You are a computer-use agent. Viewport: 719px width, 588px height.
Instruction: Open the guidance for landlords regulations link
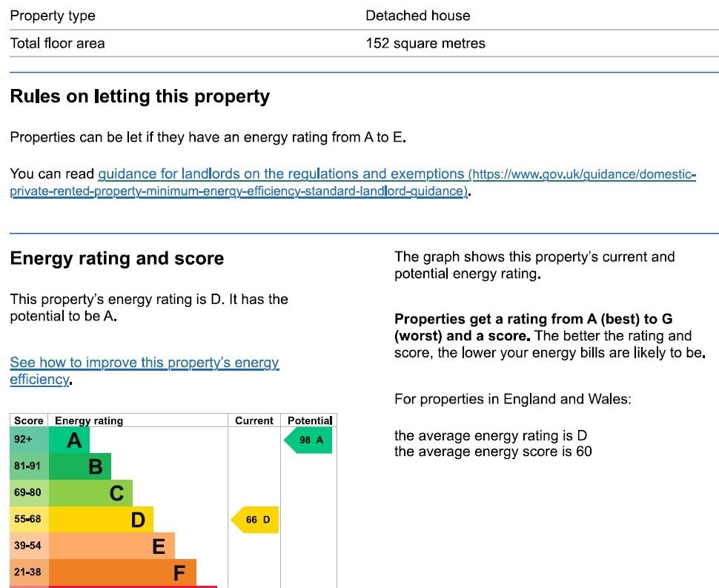click(x=353, y=182)
